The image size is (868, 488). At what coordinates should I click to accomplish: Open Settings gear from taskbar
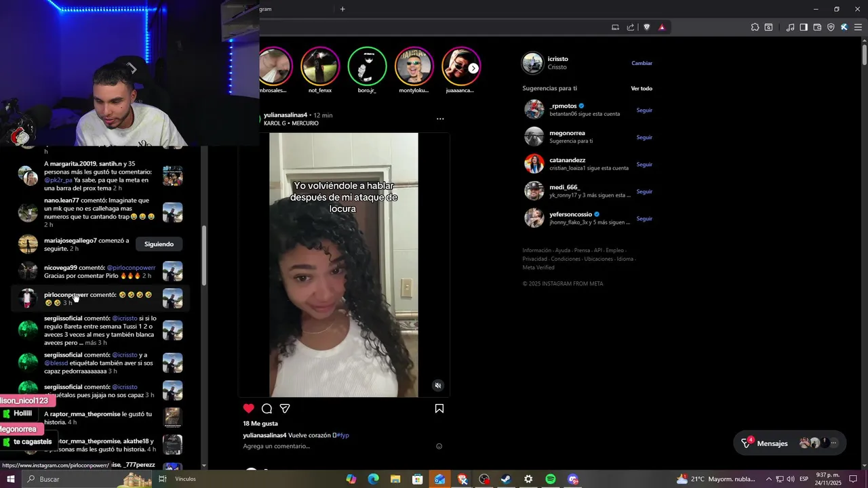[x=528, y=479]
